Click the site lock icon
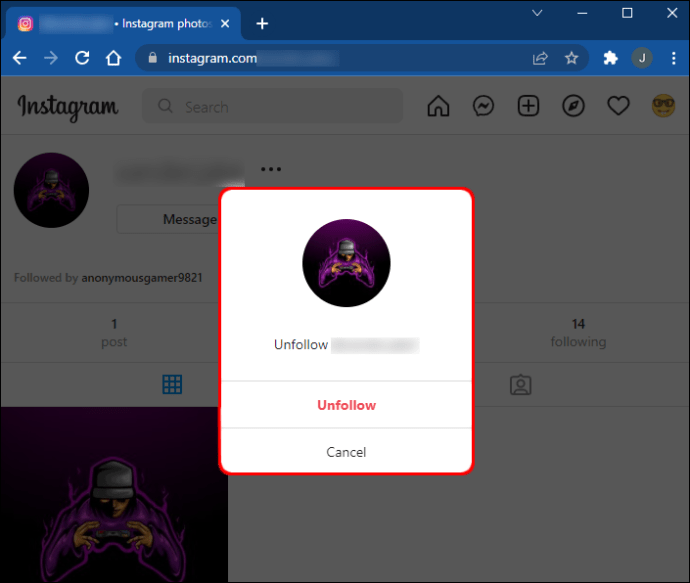The image size is (690, 583). tap(153, 58)
